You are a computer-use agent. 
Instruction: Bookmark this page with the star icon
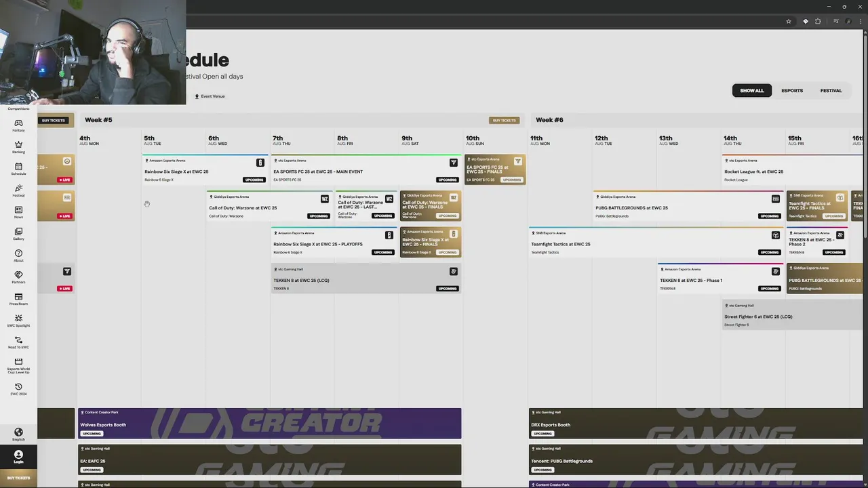point(789,21)
